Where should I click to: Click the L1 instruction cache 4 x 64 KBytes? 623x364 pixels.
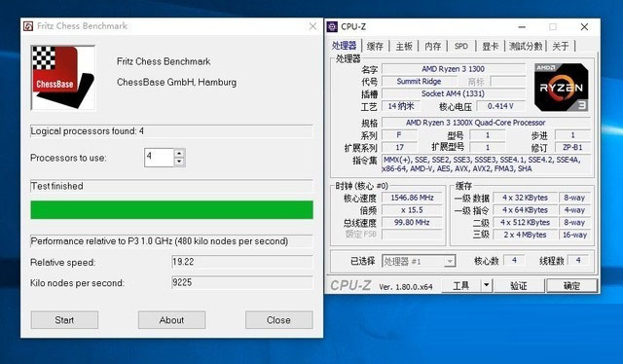(525, 210)
